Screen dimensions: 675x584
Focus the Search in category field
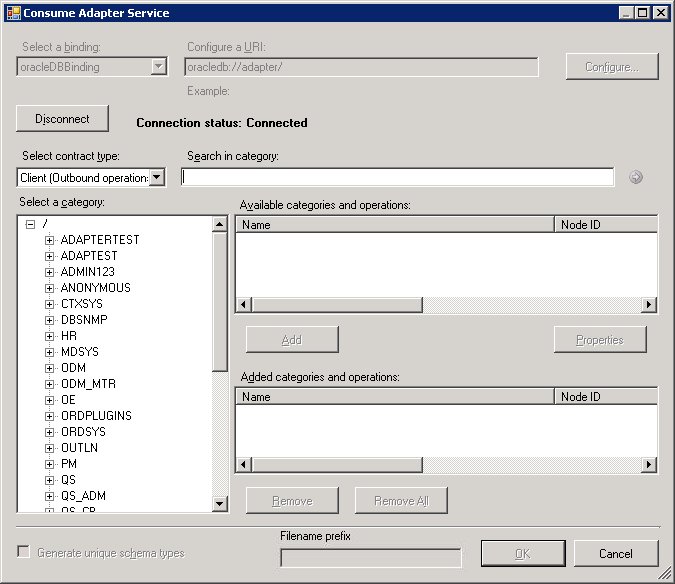coord(397,177)
